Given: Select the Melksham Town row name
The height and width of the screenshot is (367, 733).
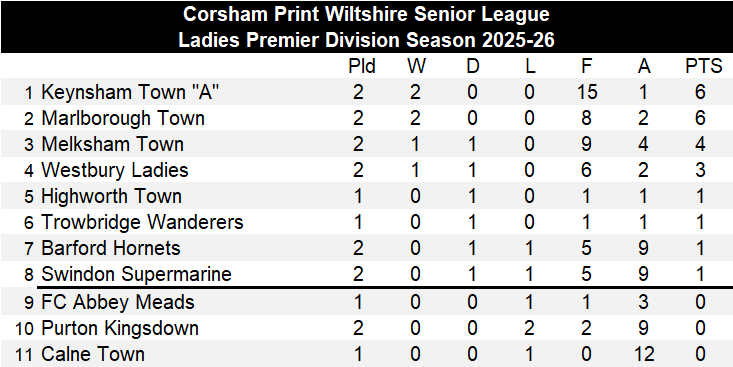Looking at the screenshot, I should [x=112, y=144].
